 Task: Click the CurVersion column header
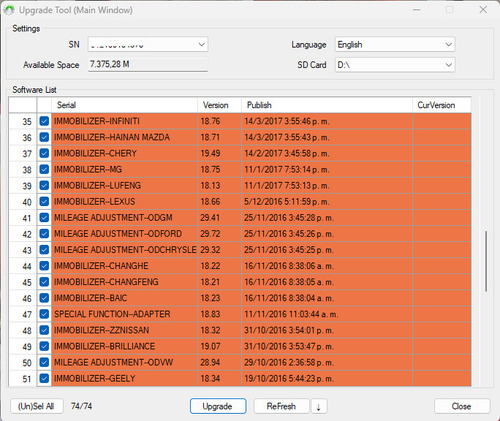[442, 105]
